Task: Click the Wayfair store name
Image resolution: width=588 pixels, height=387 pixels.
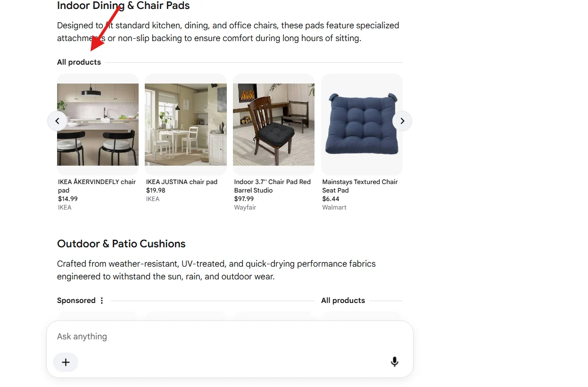Action: (245, 207)
